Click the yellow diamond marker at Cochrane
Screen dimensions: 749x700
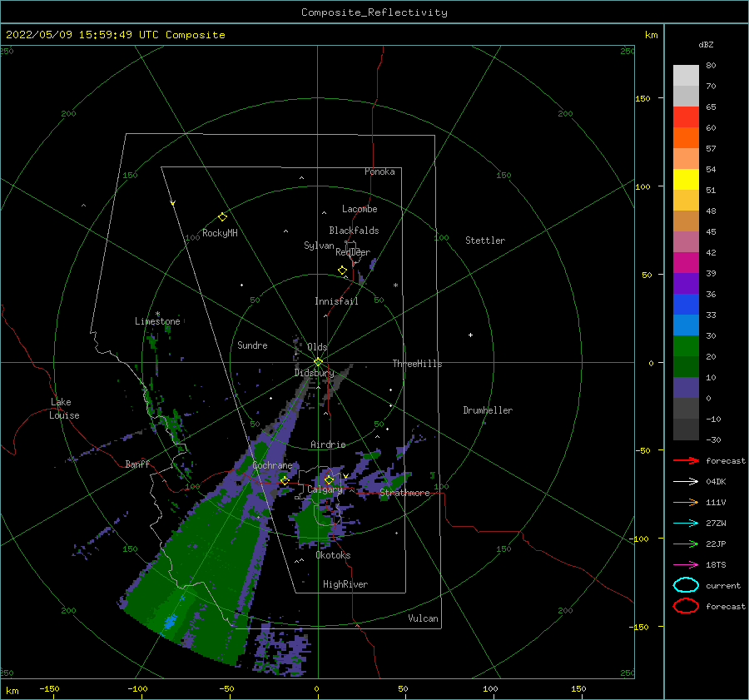tap(285, 480)
